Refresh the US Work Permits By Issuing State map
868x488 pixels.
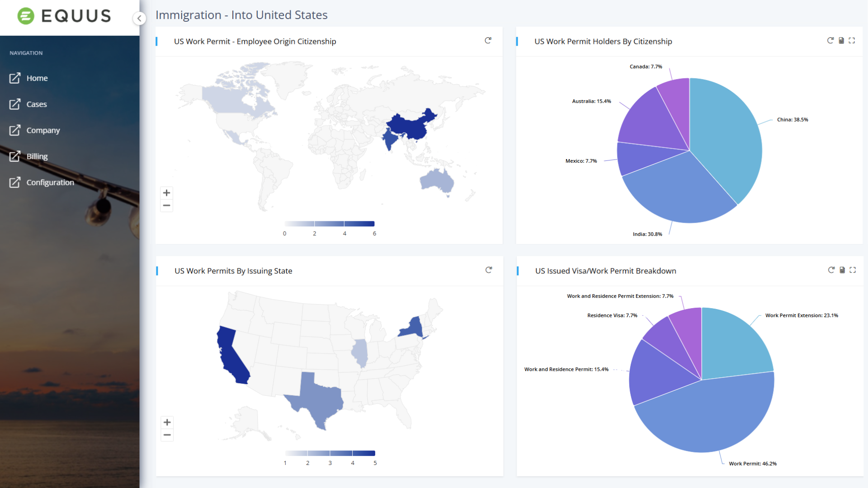(x=489, y=270)
